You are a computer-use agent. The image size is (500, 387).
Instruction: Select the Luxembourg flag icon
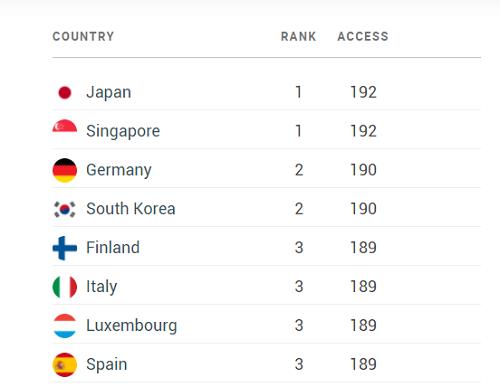click(65, 326)
